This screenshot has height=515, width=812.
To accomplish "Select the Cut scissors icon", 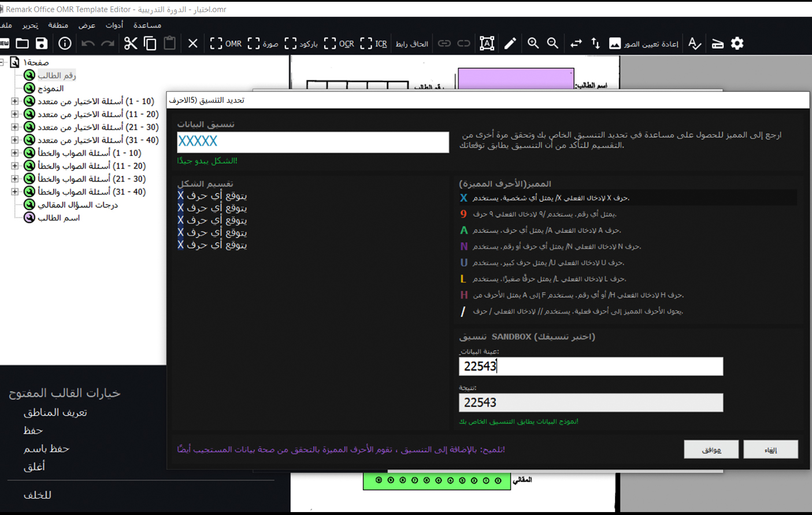I will click(131, 43).
